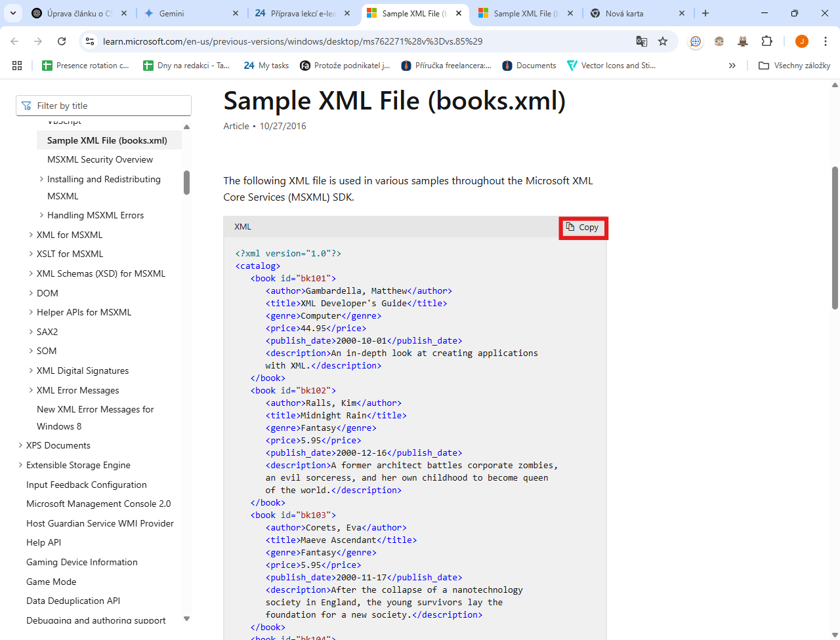The width and height of the screenshot is (840, 640).
Task: Open Dny na redakci bookmark
Action: pyautogui.click(x=187, y=66)
